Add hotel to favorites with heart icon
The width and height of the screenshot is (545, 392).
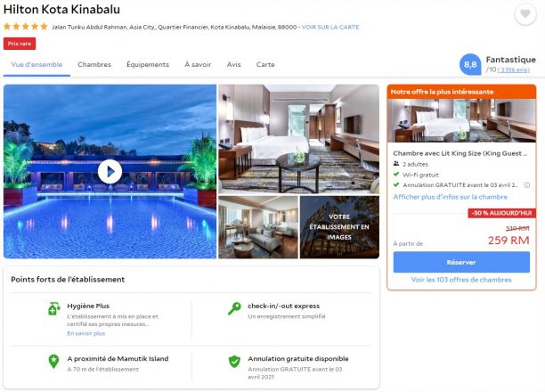(x=525, y=14)
